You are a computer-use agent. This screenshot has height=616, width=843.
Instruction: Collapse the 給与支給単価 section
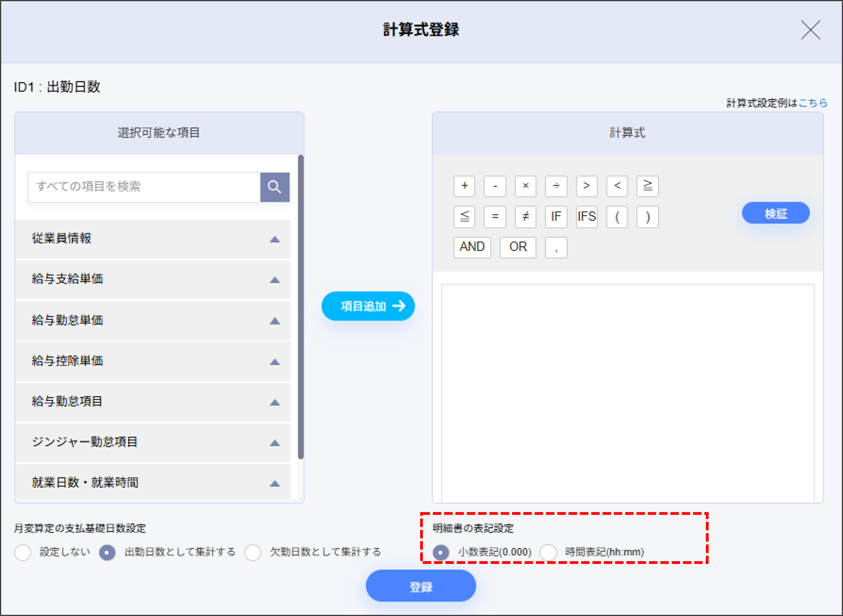pos(275,280)
